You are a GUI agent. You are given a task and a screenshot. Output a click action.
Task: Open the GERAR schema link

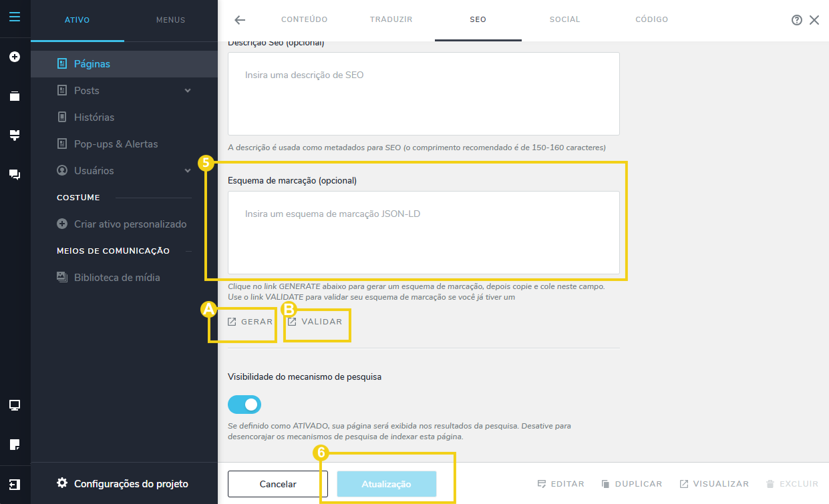251,322
